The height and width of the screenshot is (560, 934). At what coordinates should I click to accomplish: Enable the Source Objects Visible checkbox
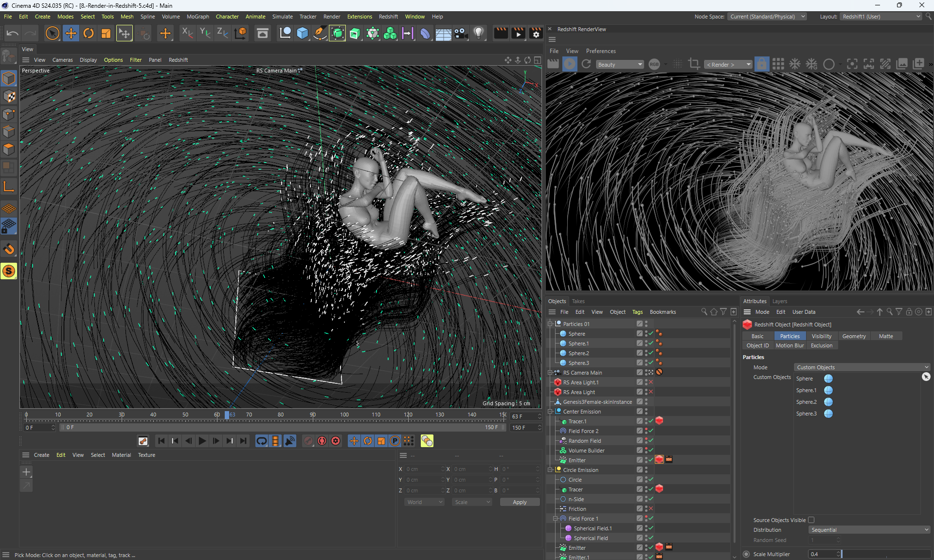coord(811,520)
